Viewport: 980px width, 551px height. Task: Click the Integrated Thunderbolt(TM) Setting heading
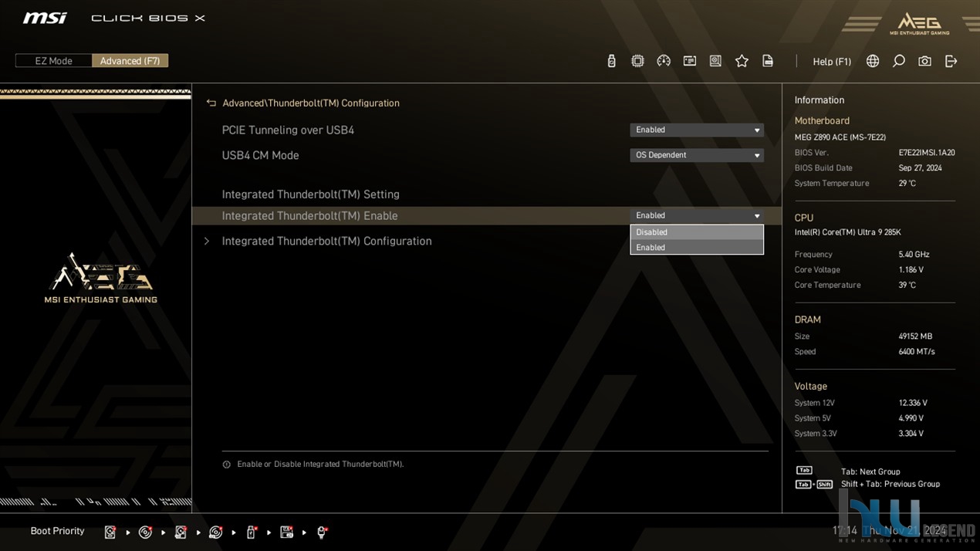310,194
